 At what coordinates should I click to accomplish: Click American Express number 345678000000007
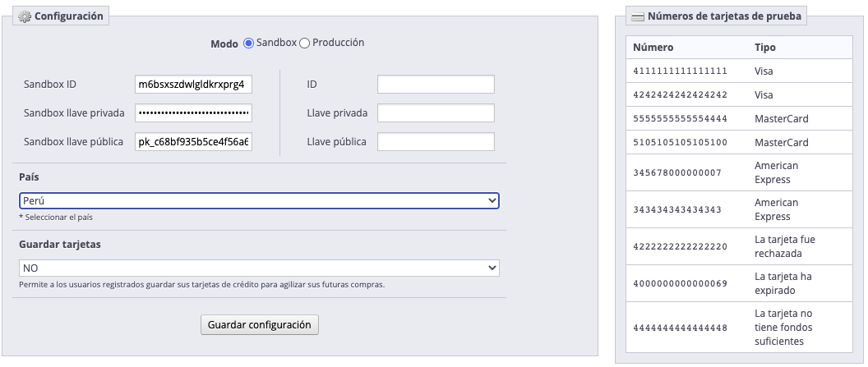677,172
